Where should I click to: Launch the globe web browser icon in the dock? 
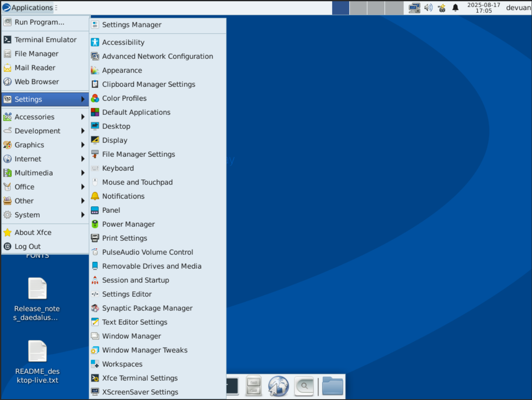[x=278, y=386]
